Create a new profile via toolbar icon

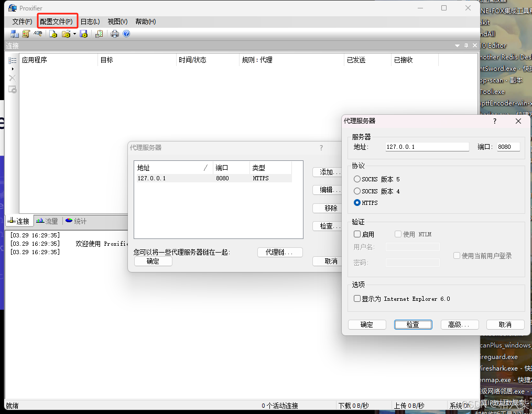click(53, 34)
